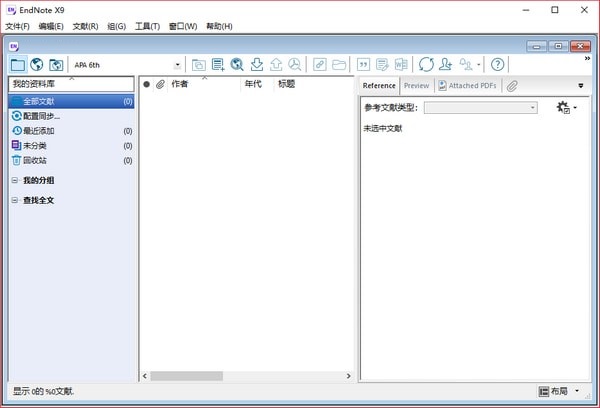The height and width of the screenshot is (408, 600).
Task: Click the Share Library person icon
Action: (445, 64)
